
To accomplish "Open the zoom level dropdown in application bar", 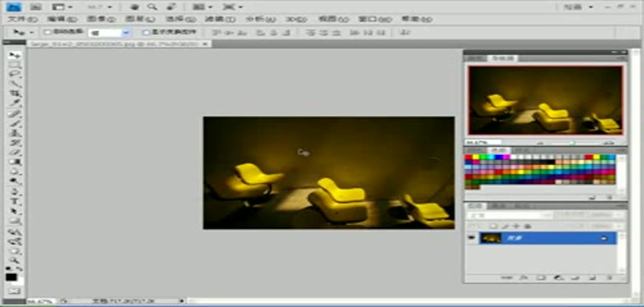I will click(101, 7).
